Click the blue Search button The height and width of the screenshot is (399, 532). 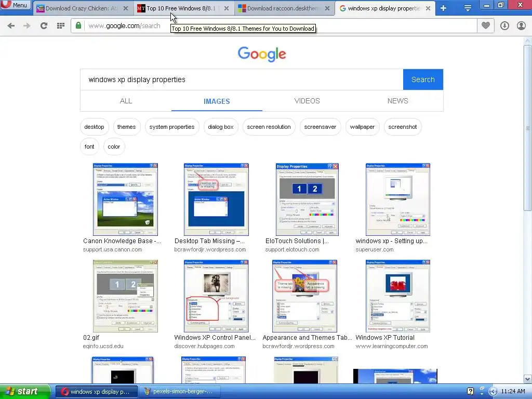tap(423, 79)
